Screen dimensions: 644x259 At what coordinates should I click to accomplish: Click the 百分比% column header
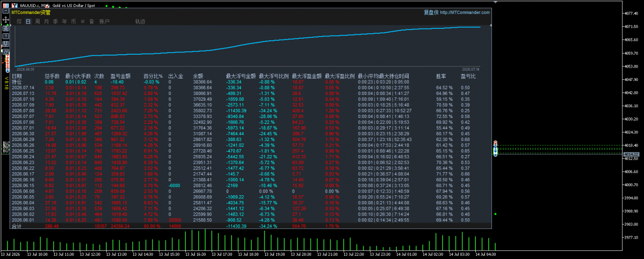pyautogui.click(x=153, y=76)
